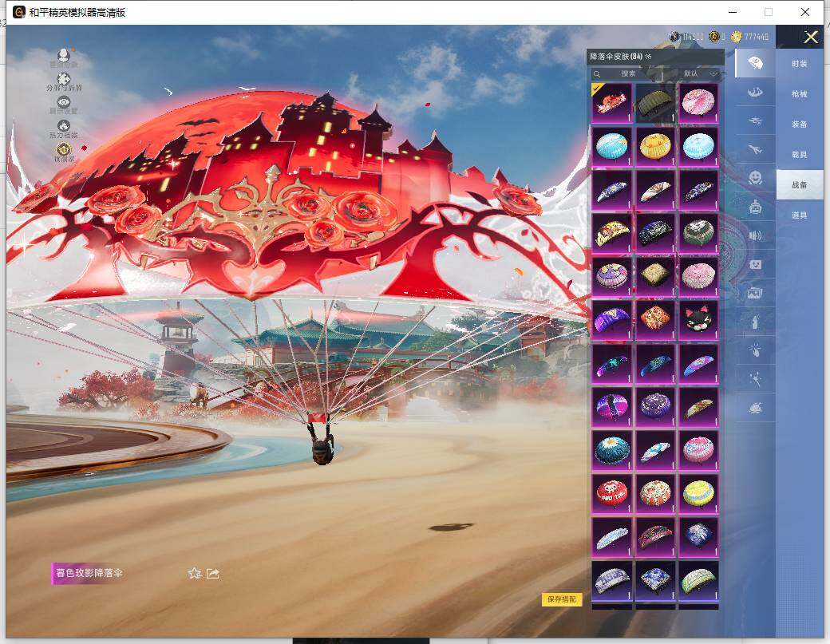Click the horse head icon at left
The width and height of the screenshot is (830, 644).
pos(64,125)
